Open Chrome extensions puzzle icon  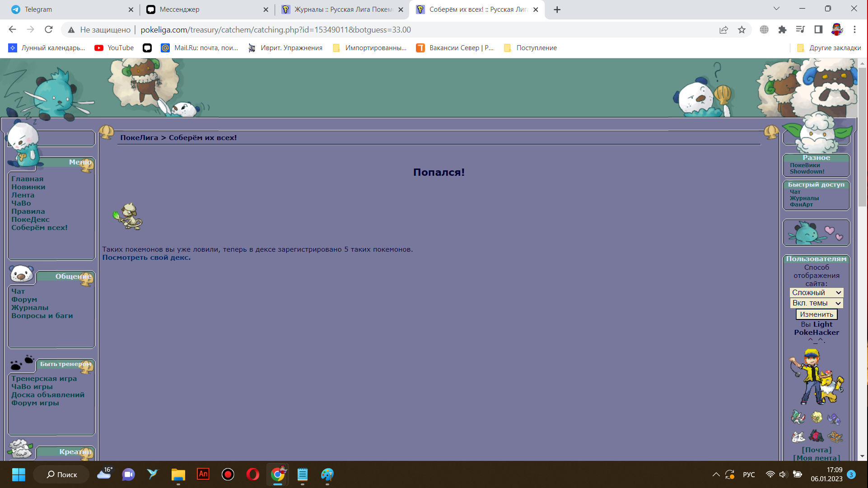(782, 29)
